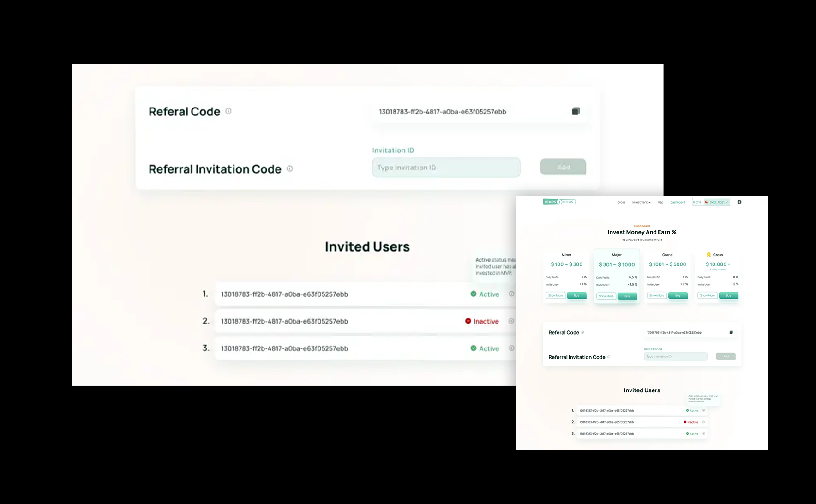This screenshot has width=816, height=504.
Task: Click info icon on enlarged Inactive user row
Action: coord(511,321)
